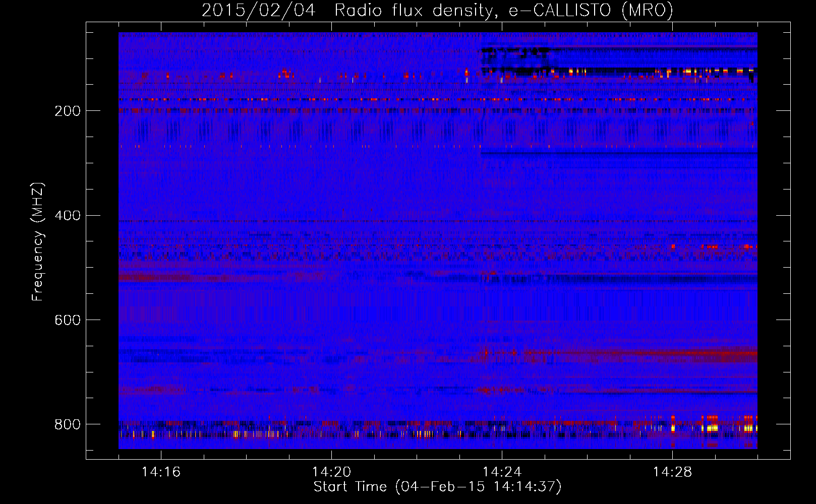The image size is (816, 504).
Task: Click the "Start Time (04-Feb-15 14:14:37)" axis label
Action: coord(437,487)
